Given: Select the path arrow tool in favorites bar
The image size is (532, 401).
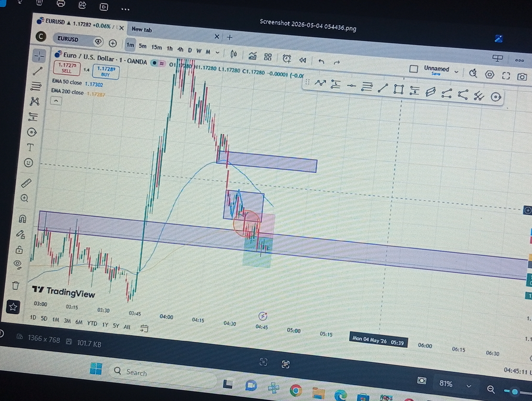Looking at the screenshot, I should point(320,83).
